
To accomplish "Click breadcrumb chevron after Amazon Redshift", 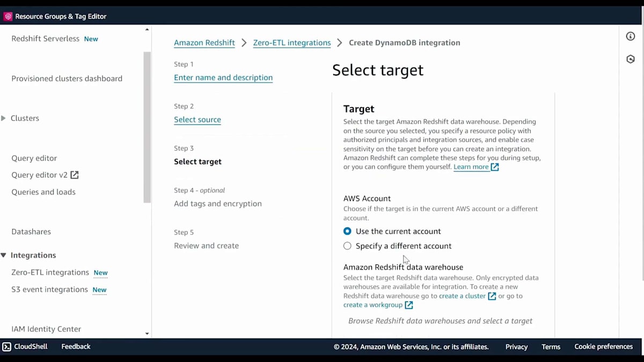I will 244,43.
